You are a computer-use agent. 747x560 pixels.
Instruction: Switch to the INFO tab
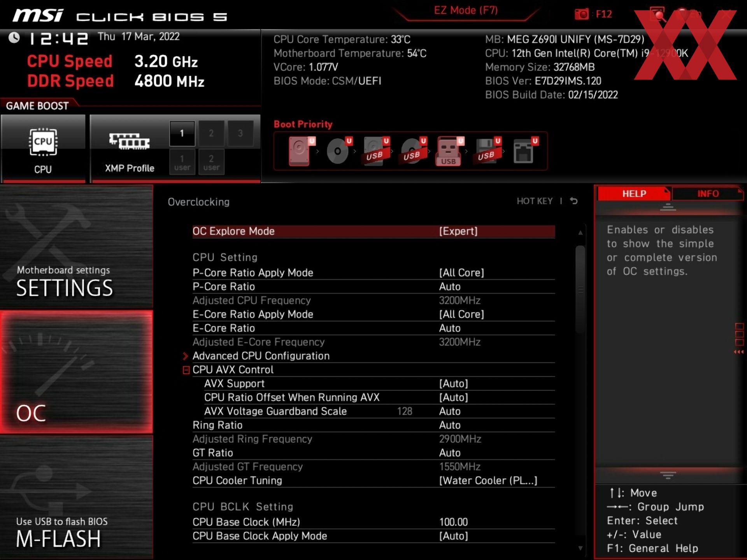click(708, 193)
